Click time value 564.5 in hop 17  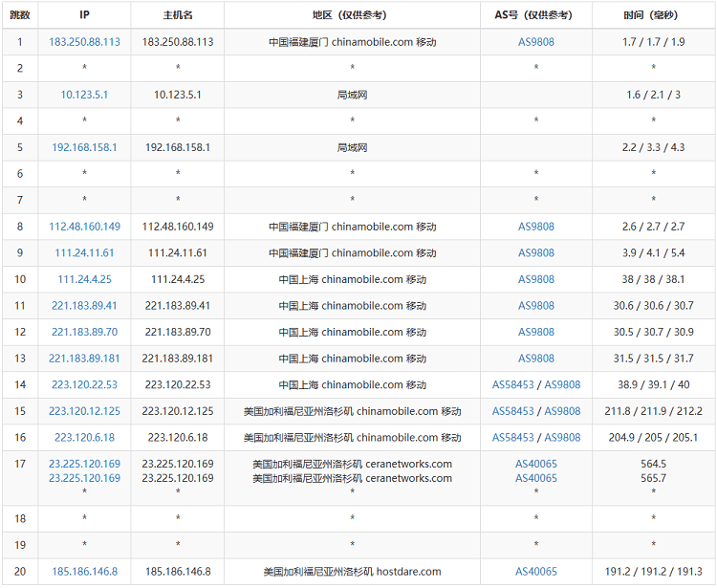(654, 464)
